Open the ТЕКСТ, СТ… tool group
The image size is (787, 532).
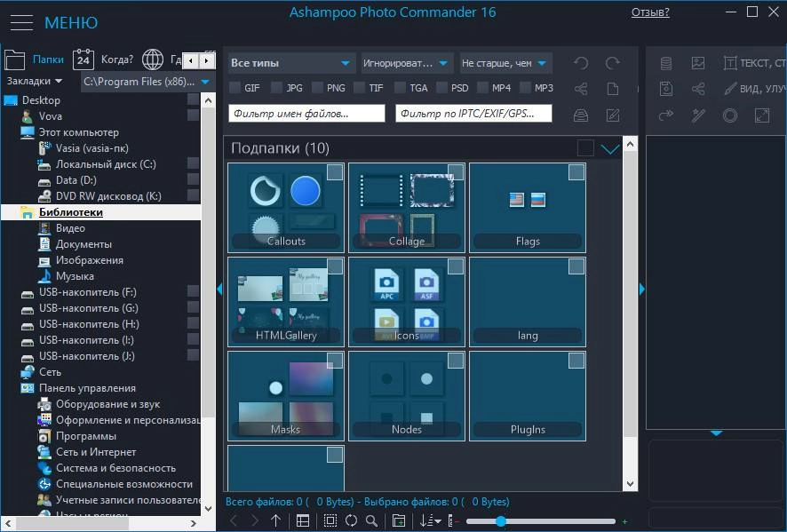[754, 63]
